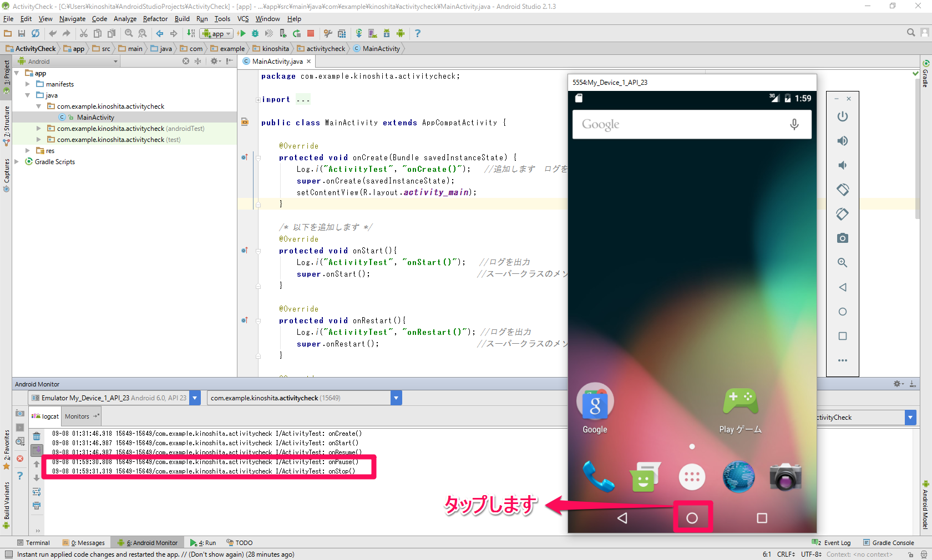Expand the res folder

pos(28,151)
